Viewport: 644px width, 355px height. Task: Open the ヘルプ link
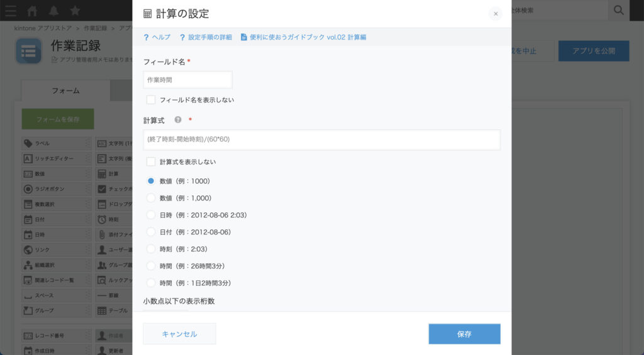tap(157, 37)
